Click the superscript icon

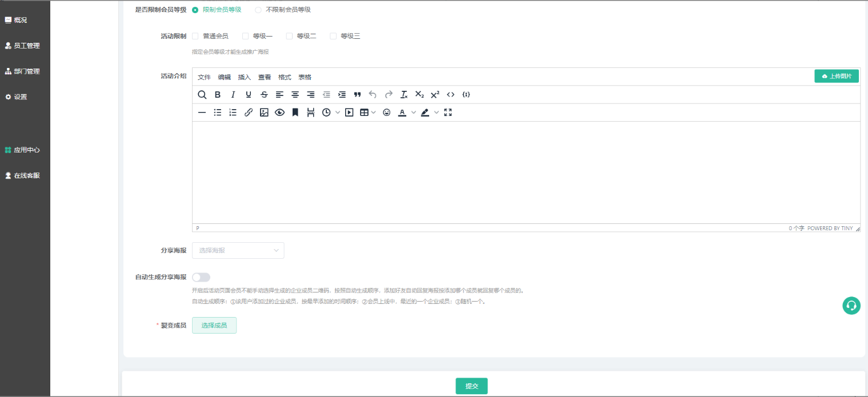click(x=435, y=95)
